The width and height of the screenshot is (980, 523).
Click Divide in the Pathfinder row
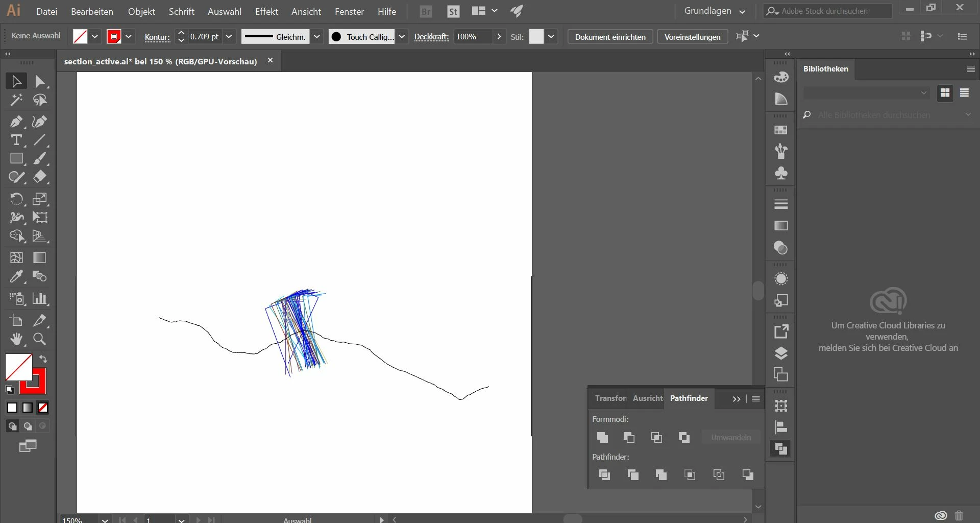(x=604, y=475)
